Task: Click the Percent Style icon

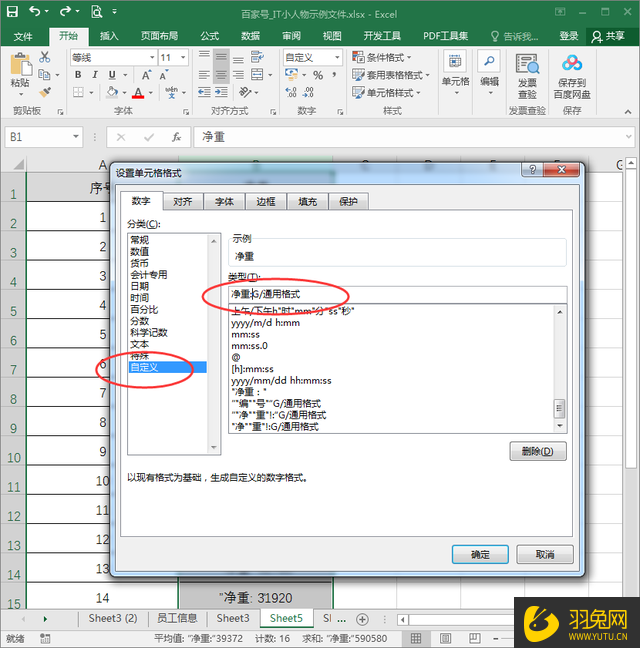Action: coord(318,75)
